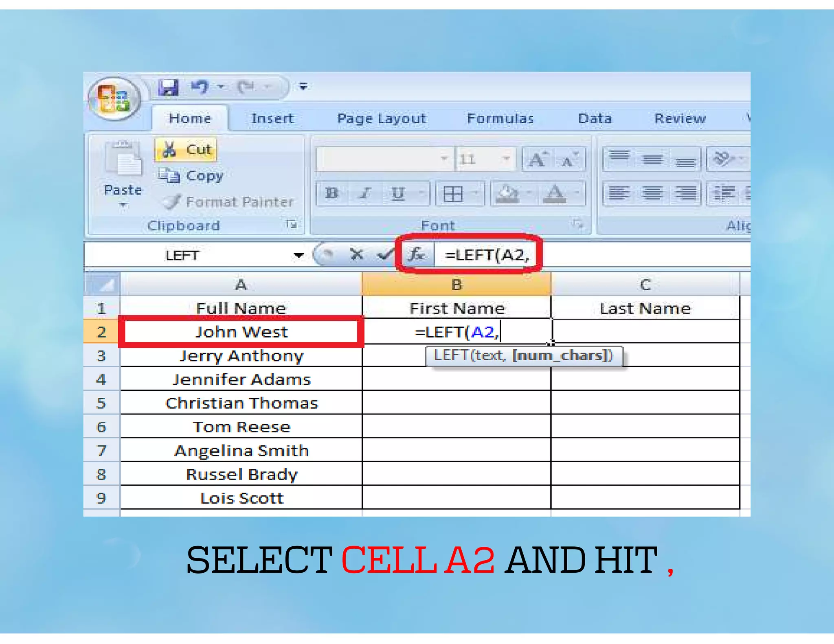Click the Cut scissors button
Screen dimensions: 834x644
pyautogui.click(x=186, y=149)
